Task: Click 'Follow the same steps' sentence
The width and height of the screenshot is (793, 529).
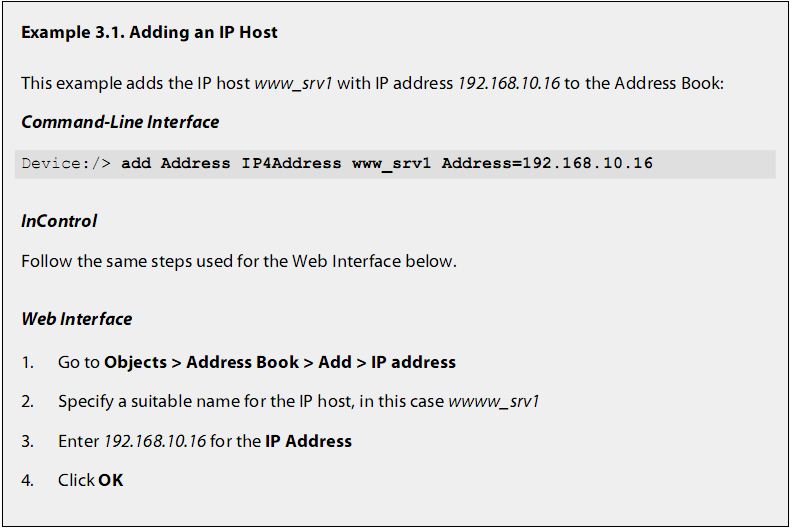Action: [239, 261]
